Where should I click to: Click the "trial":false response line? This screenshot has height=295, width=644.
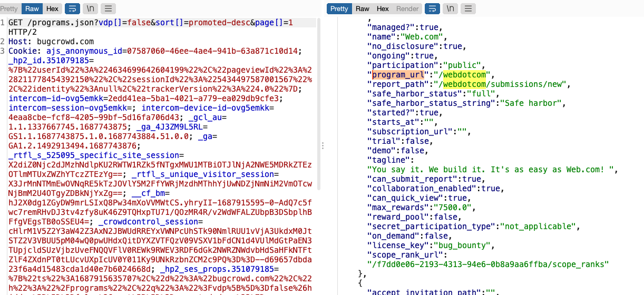click(x=400, y=141)
